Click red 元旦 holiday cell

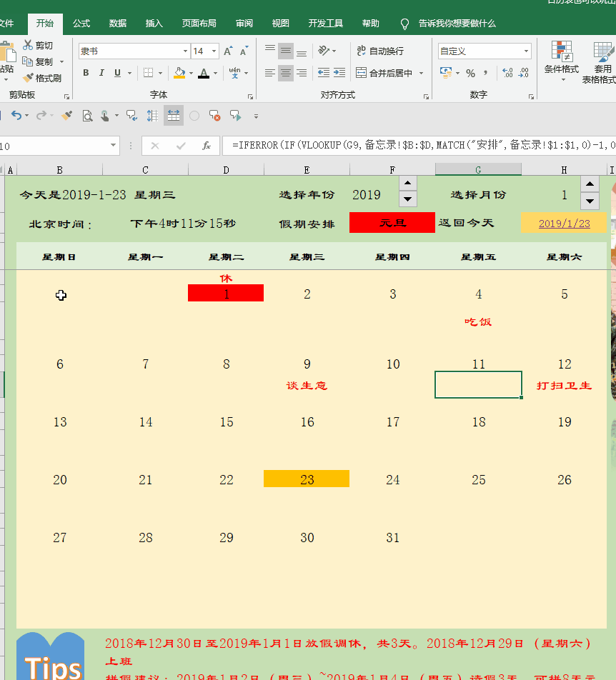392,222
